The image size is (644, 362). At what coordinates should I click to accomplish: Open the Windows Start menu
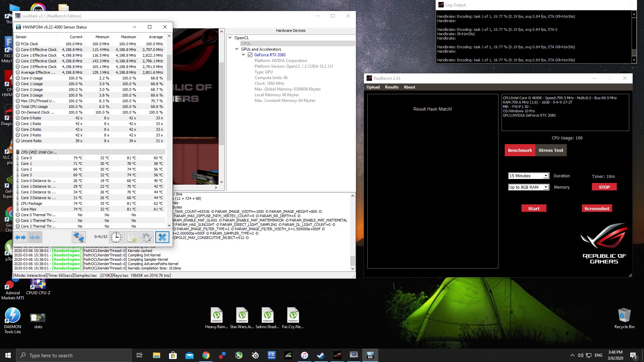point(8,355)
